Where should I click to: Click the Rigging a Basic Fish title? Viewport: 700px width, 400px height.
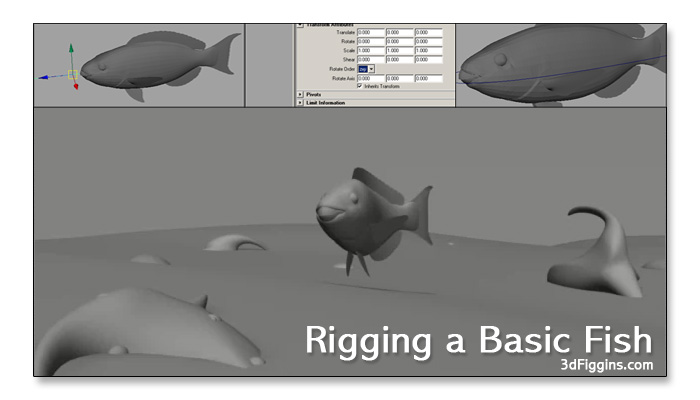(x=479, y=342)
